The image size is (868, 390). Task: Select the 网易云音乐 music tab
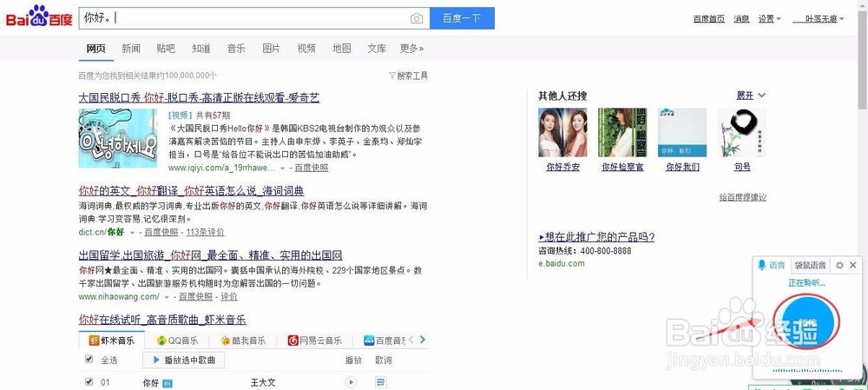pyautogui.click(x=314, y=340)
